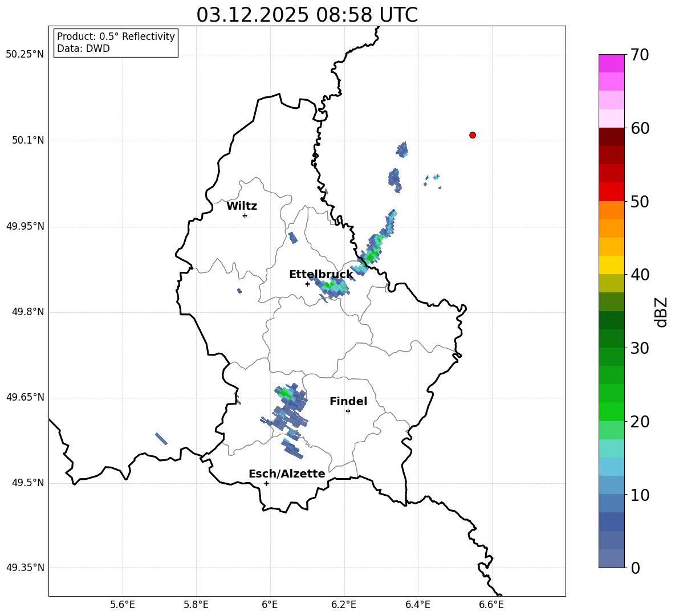675x616 pixels.
Task: Click the Ettelbruck location cross marker
Action: (307, 284)
